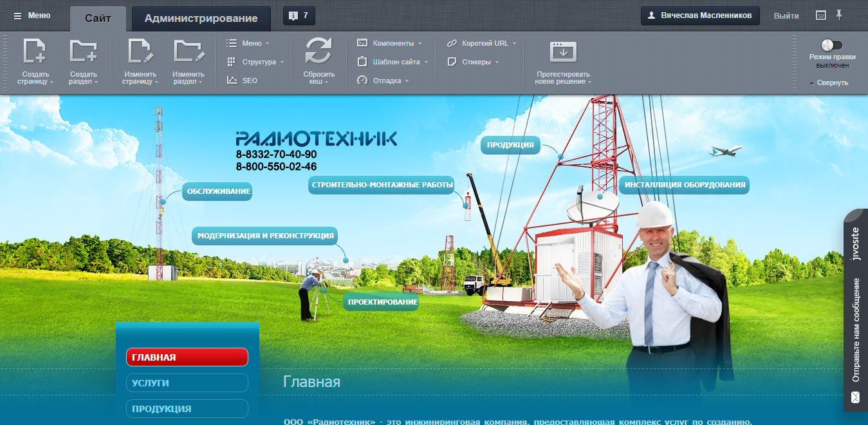Select the Продукция sidebar menu item
Screen dimensions: 868x425
(x=187, y=409)
